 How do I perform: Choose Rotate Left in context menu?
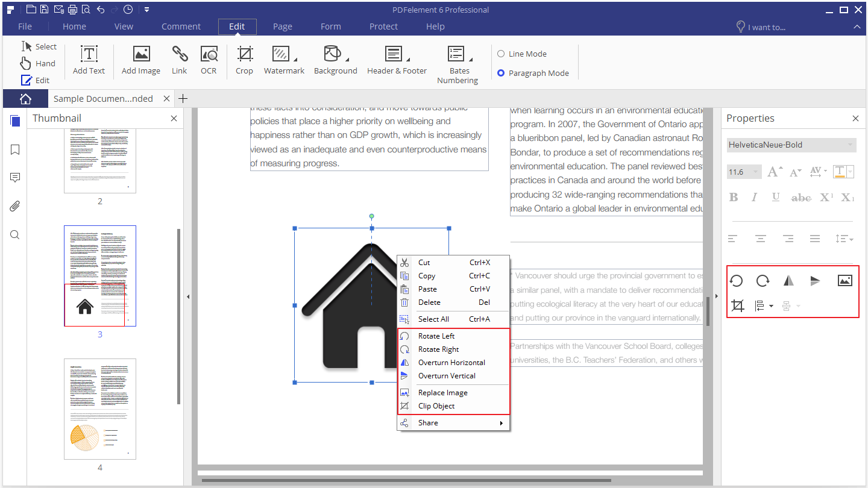[x=453, y=336]
